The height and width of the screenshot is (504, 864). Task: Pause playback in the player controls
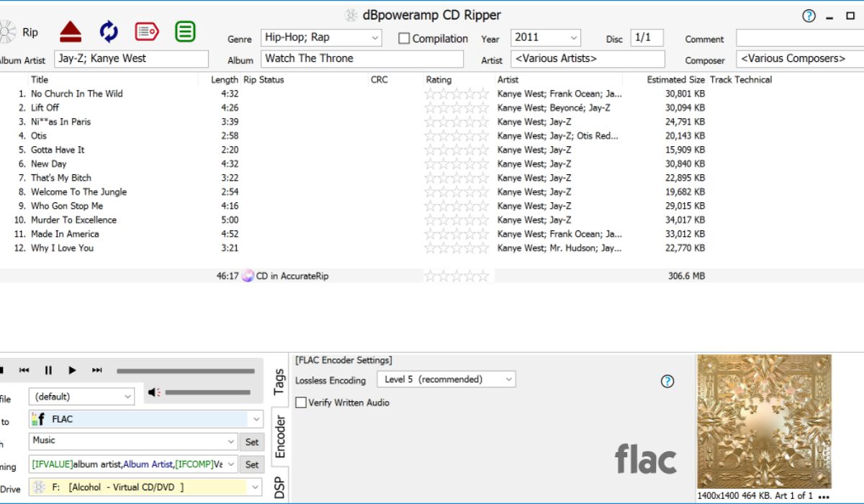[x=48, y=370]
